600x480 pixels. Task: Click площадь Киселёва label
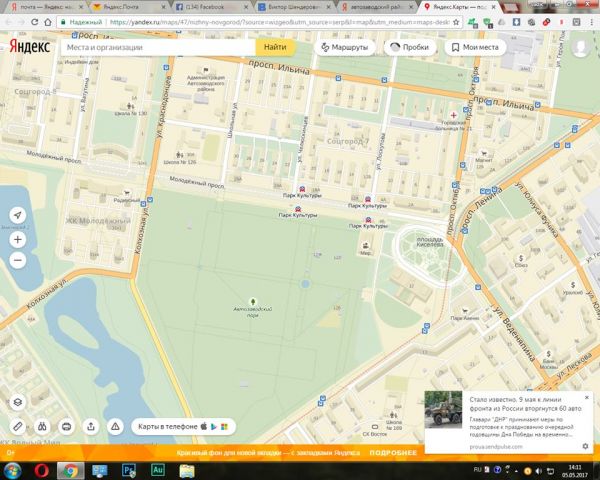(430, 242)
